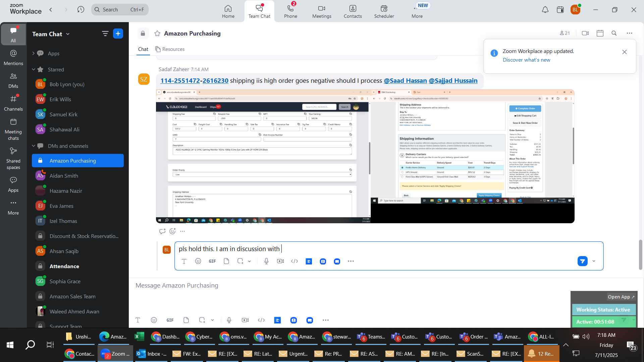Open the 114-2551472-2616230 order link
The width and height of the screenshot is (644, 362).
point(194,81)
